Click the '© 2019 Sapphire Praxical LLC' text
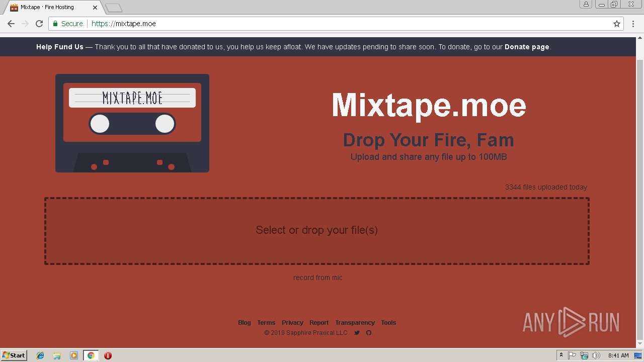The height and width of the screenshot is (362, 644). (306, 333)
